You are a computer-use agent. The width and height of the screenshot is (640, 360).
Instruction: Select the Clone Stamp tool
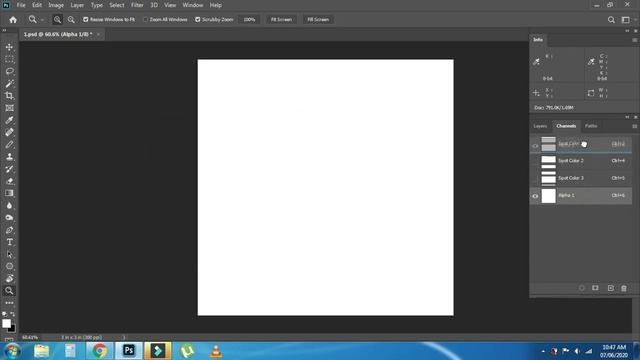pos(9,157)
